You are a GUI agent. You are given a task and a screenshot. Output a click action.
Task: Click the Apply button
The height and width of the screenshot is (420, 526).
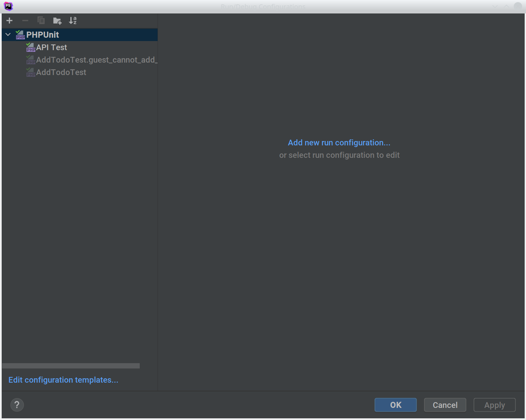pos(495,405)
